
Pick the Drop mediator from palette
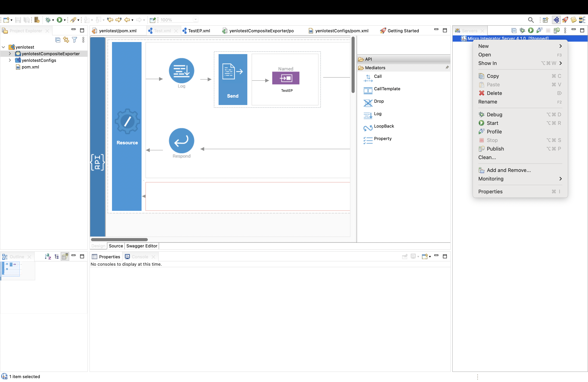(x=374, y=102)
